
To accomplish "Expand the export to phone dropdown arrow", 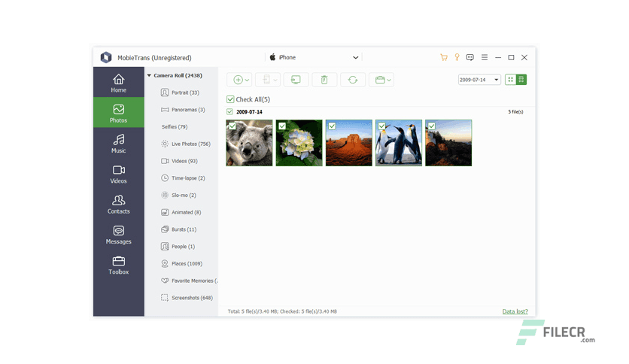I will coord(275,80).
